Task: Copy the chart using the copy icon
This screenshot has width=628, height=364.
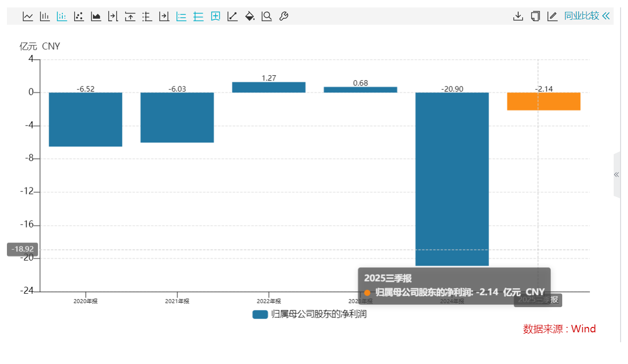Action: tap(535, 16)
